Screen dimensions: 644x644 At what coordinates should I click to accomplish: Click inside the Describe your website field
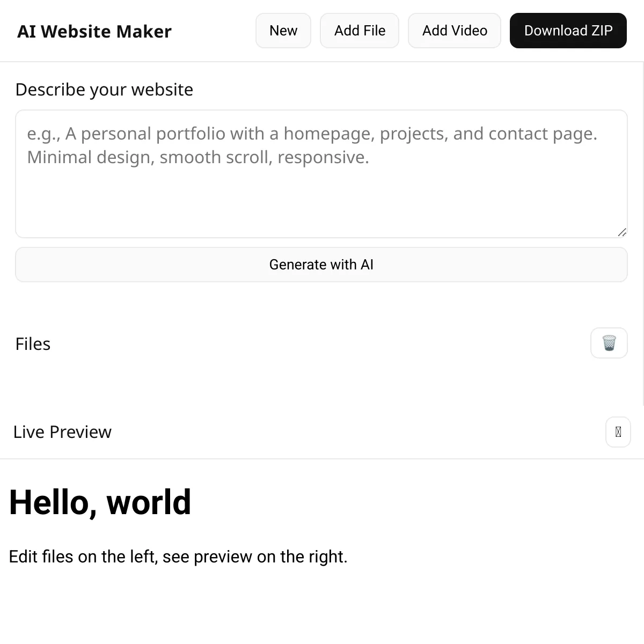[x=321, y=172]
